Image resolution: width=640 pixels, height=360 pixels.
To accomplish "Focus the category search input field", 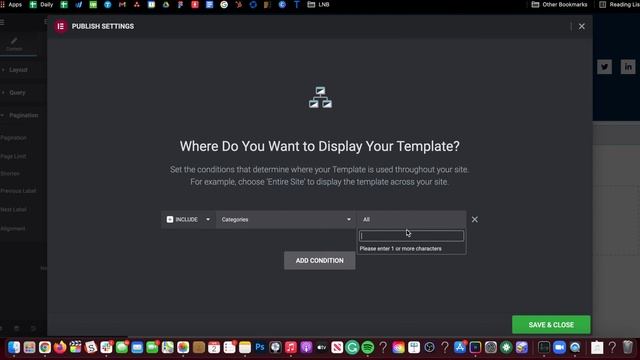I will 411,236.
